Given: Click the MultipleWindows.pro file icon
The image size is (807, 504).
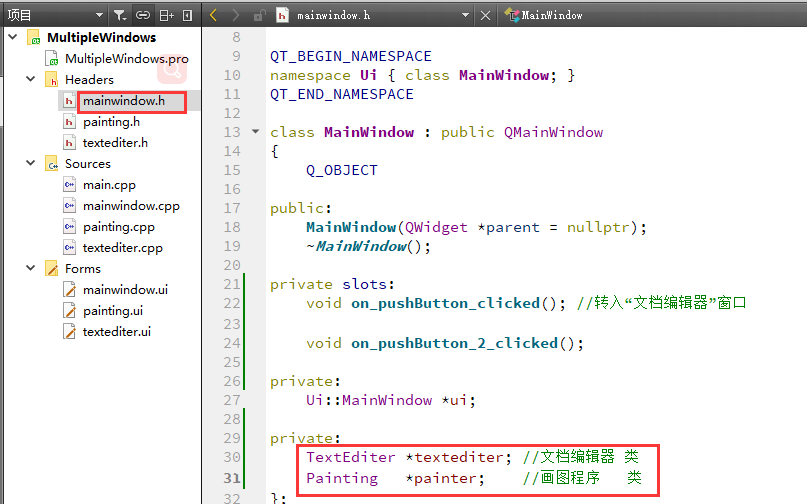Looking at the screenshot, I should point(51,59).
